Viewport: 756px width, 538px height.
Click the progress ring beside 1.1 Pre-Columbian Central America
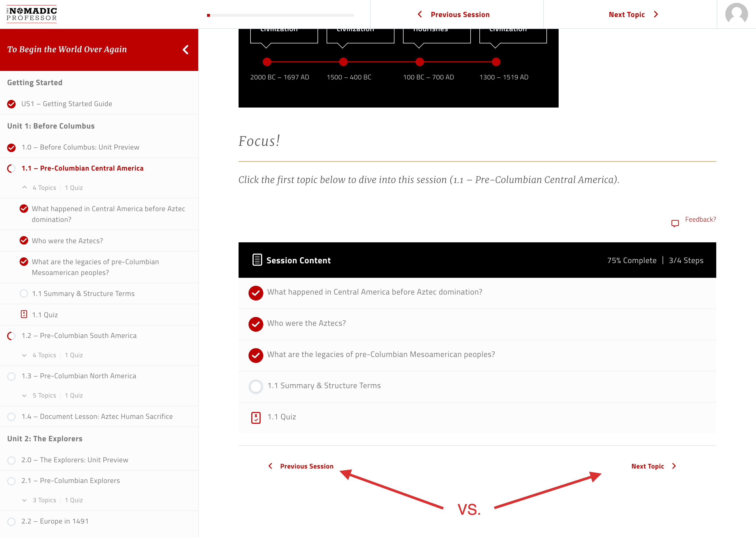[11, 169]
